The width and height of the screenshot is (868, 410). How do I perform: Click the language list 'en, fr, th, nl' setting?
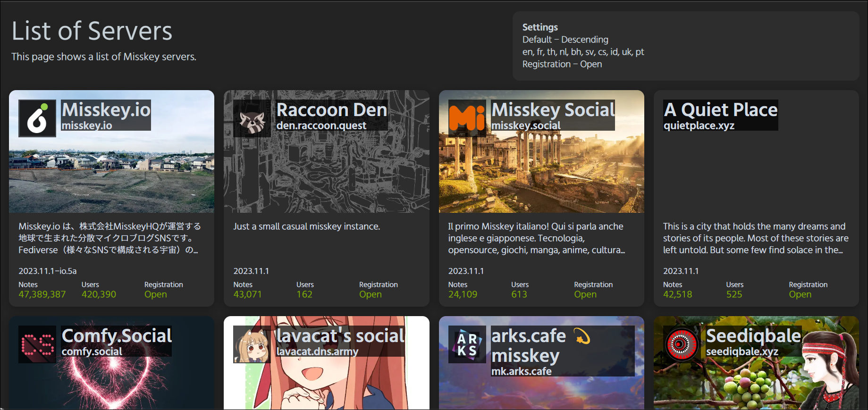(x=583, y=52)
